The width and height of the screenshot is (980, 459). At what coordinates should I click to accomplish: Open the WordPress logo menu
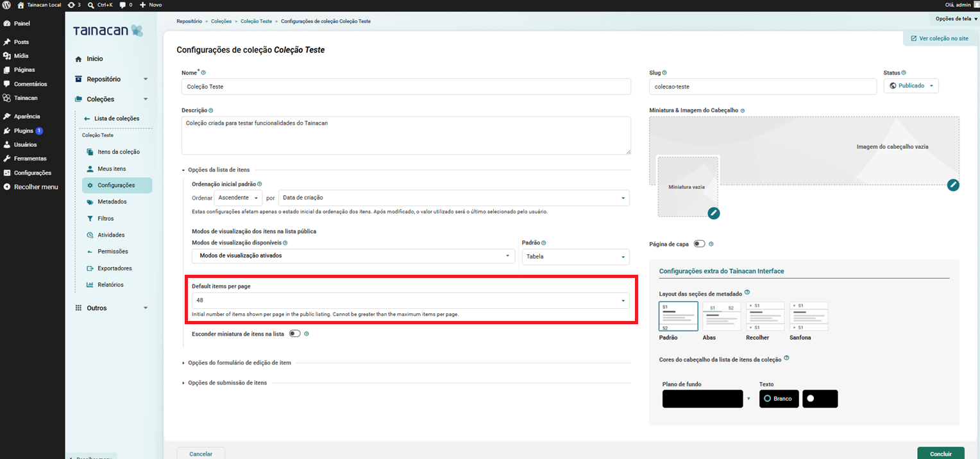(6, 4)
